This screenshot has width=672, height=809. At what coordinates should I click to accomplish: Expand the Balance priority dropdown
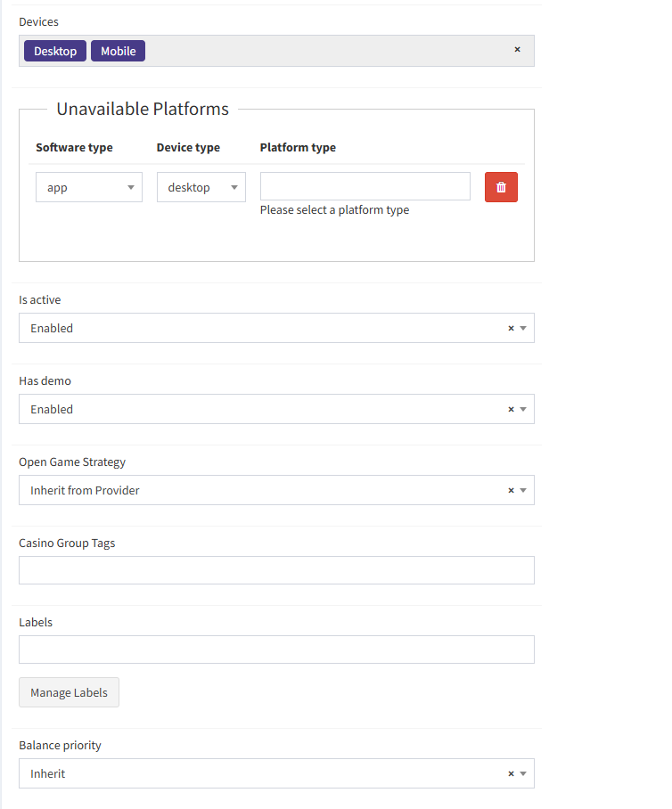coord(524,774)
